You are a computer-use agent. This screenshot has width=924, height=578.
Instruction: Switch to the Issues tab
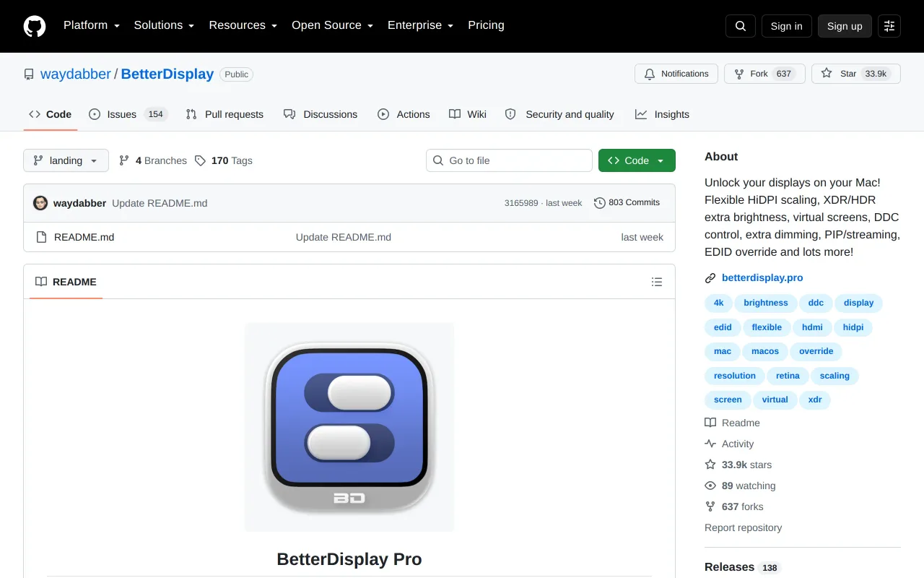(x=128, y=114)
